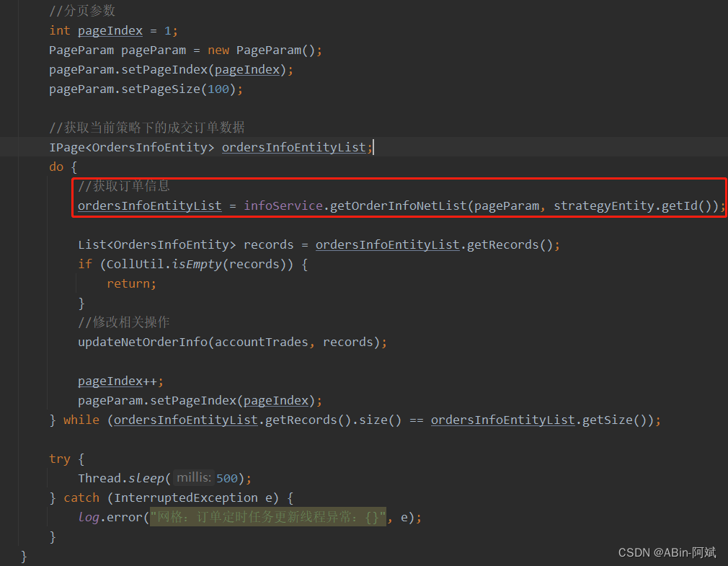Click "strategyEntity.getId()" argument
The image size is (728, 566).
632,205
